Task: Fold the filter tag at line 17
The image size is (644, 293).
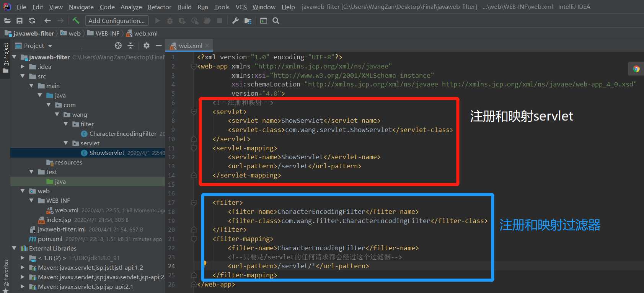Action: point(194,202)
